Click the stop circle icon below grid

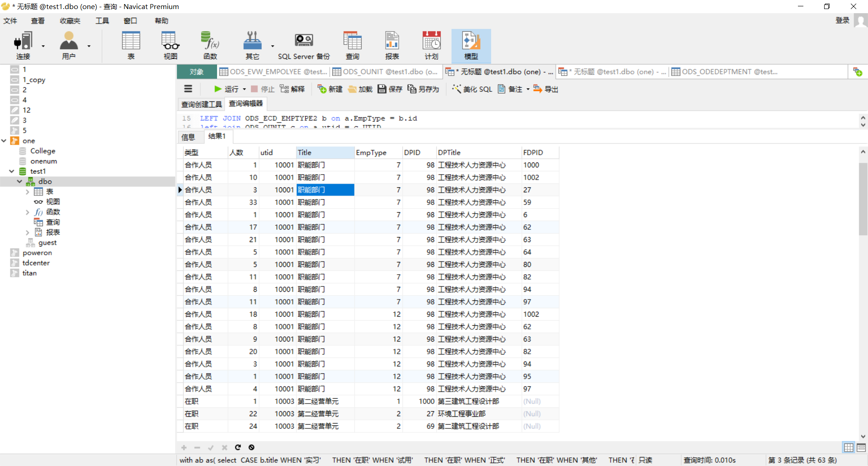(251, 447)
